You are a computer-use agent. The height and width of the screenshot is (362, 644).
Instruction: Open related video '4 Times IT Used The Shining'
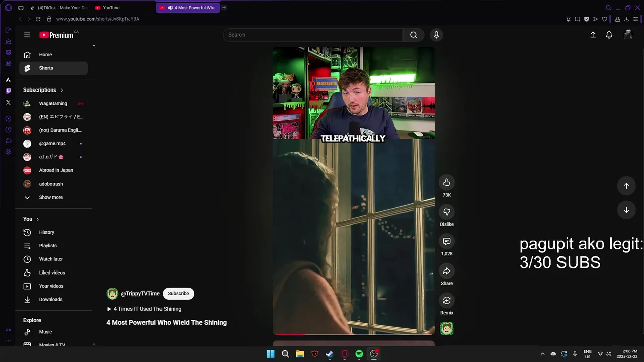(x=144, y=309)
